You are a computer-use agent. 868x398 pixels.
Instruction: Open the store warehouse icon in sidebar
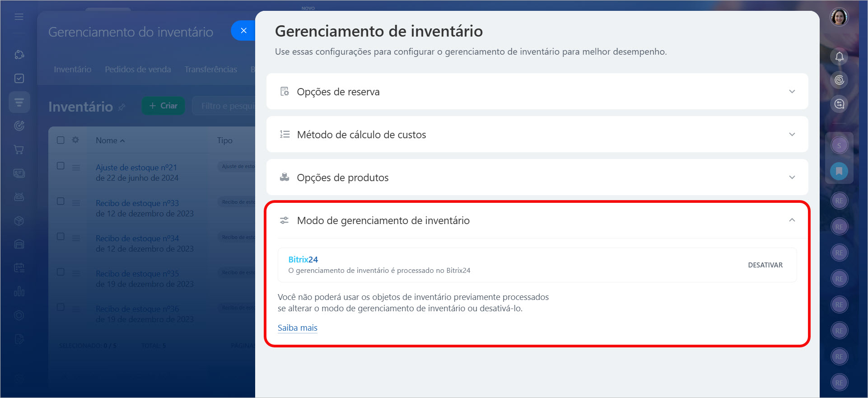pos(19,244)
